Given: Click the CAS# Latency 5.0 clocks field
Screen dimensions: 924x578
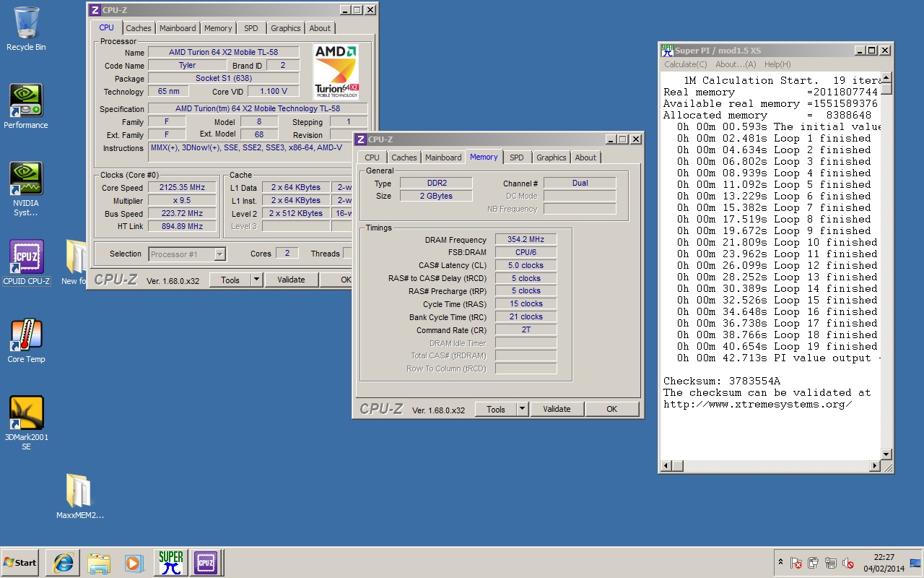Looking at the screenshot, I should coord(526,265).
